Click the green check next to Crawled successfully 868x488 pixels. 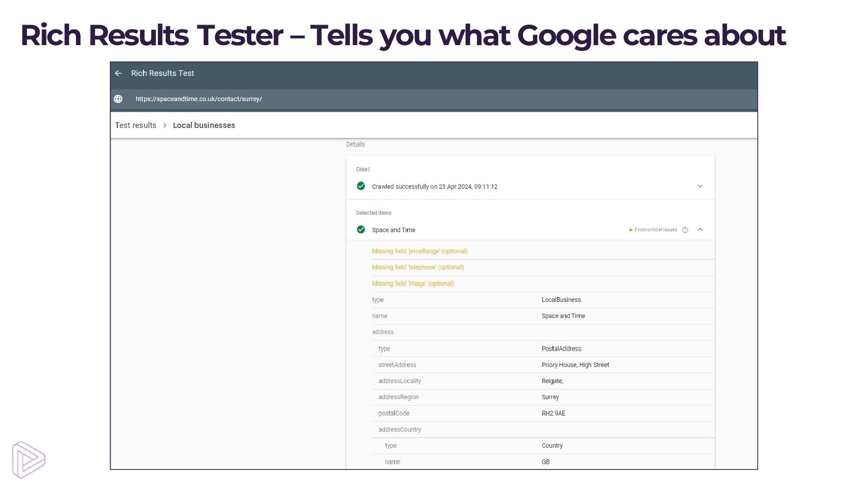[x=361, y=186]
